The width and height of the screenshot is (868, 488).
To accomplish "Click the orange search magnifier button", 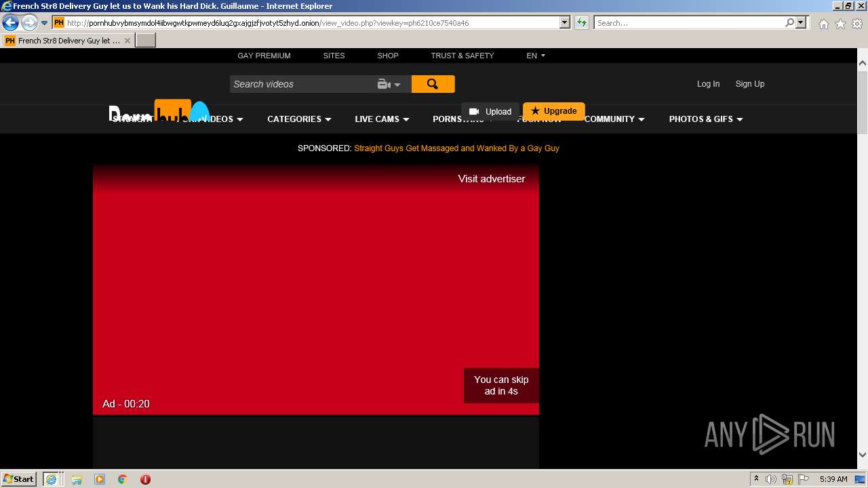I will (433, 84).
